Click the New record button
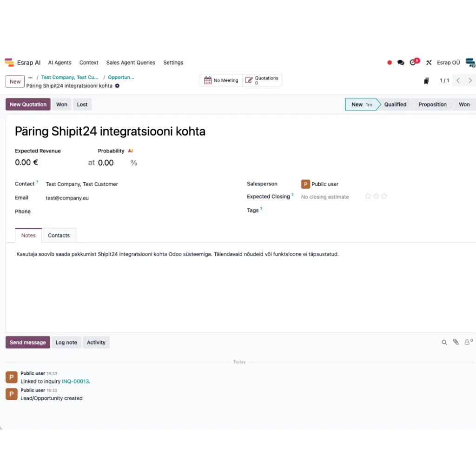Viewport: 476px width, 476px height. click(x=15, y=81)
